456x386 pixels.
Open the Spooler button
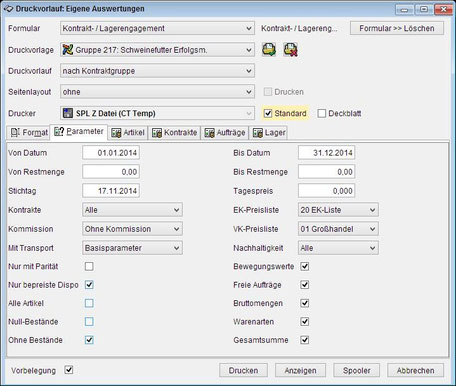[x=357, y=370]
